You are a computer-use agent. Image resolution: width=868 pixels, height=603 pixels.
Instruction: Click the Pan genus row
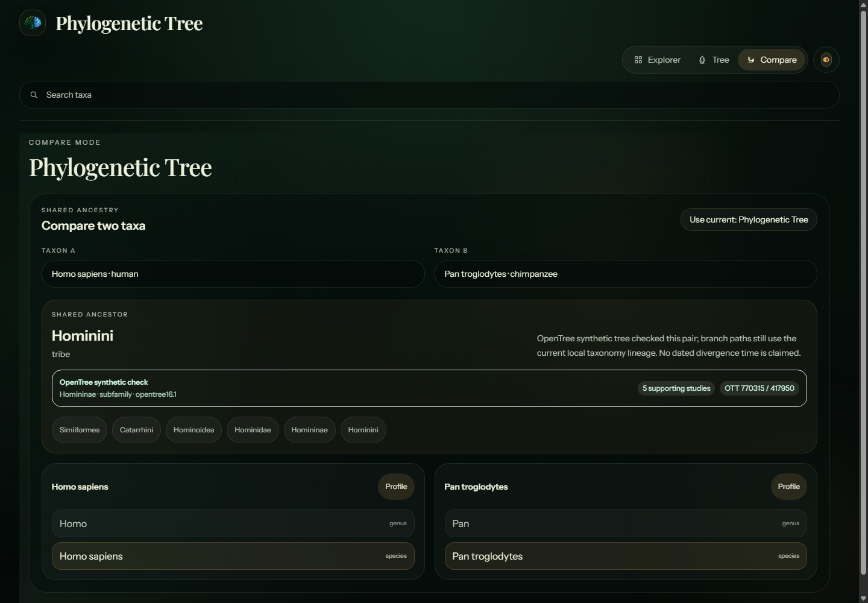coord(626,523)
